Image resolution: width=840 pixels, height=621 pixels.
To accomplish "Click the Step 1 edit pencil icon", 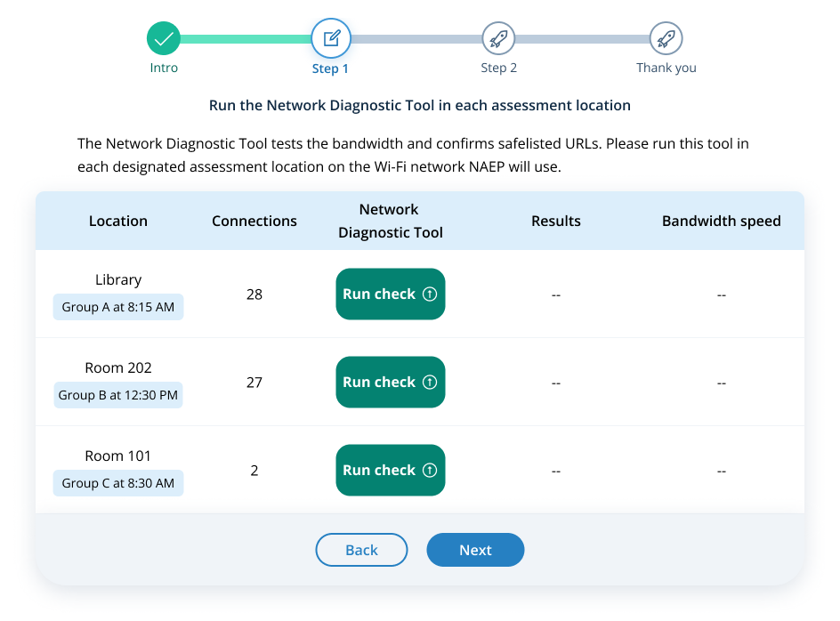I will [331, 38].
